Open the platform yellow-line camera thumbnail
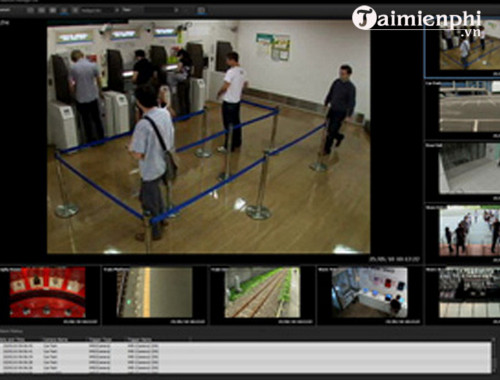500x380 pixels. pos(154,292)
